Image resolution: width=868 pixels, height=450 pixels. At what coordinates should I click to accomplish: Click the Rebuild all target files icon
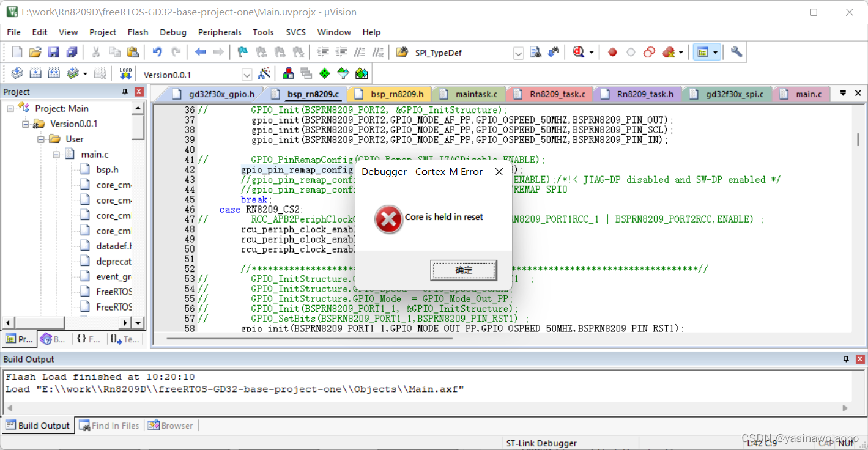tap(54, 74)
